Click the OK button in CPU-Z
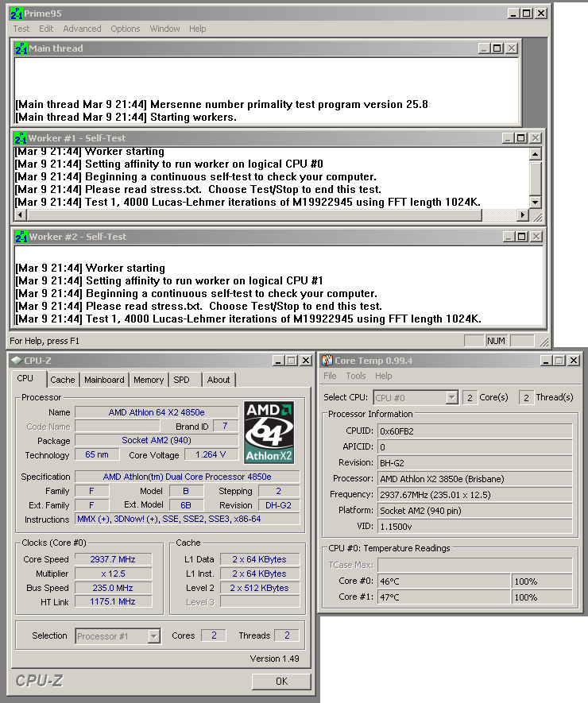 point(281,681)
